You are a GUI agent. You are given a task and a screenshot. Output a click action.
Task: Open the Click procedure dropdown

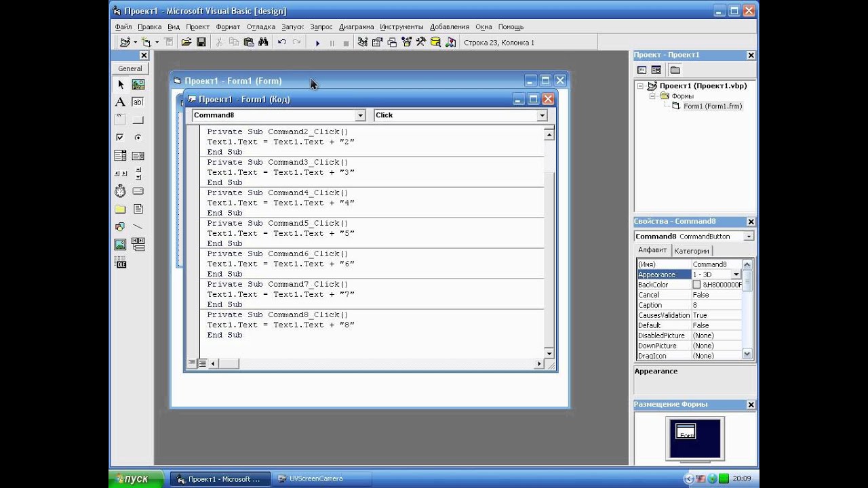(x=542, y=116)
